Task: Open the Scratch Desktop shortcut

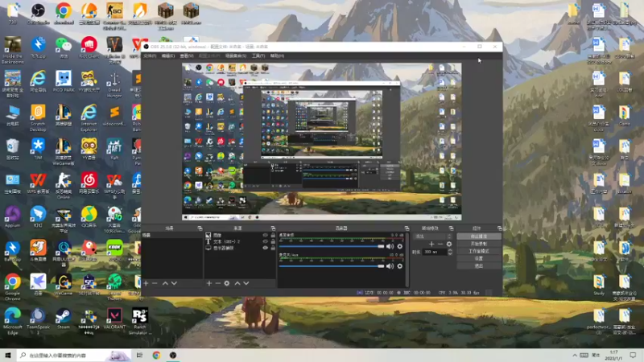Action: (x=38, y=117)
